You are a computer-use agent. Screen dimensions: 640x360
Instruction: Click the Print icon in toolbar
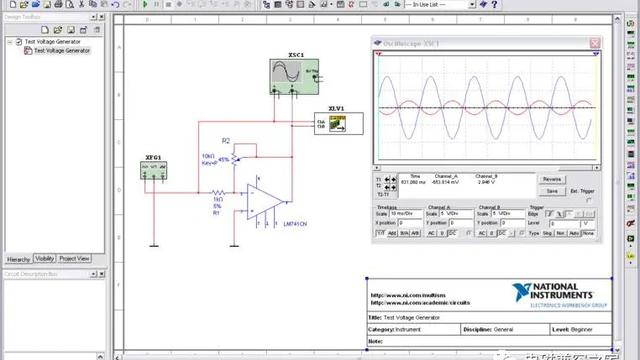58,4
